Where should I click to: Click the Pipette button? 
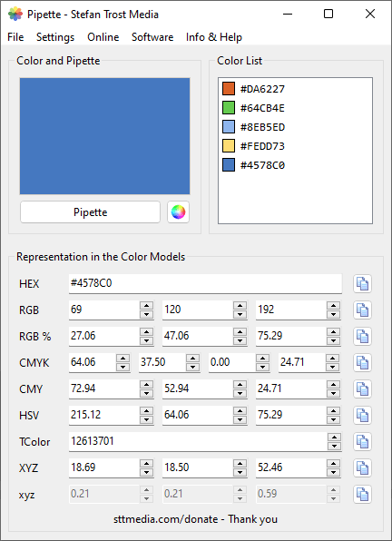coord(91,212)
